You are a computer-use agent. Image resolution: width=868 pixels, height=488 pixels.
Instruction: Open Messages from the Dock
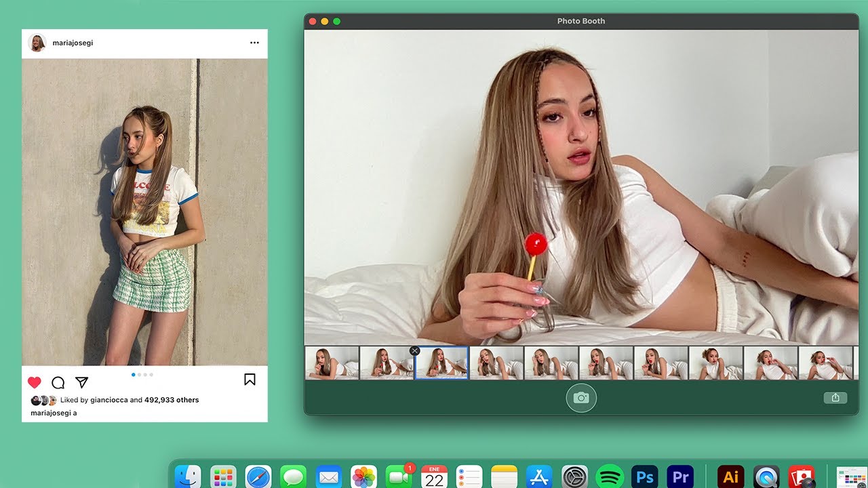294,476
